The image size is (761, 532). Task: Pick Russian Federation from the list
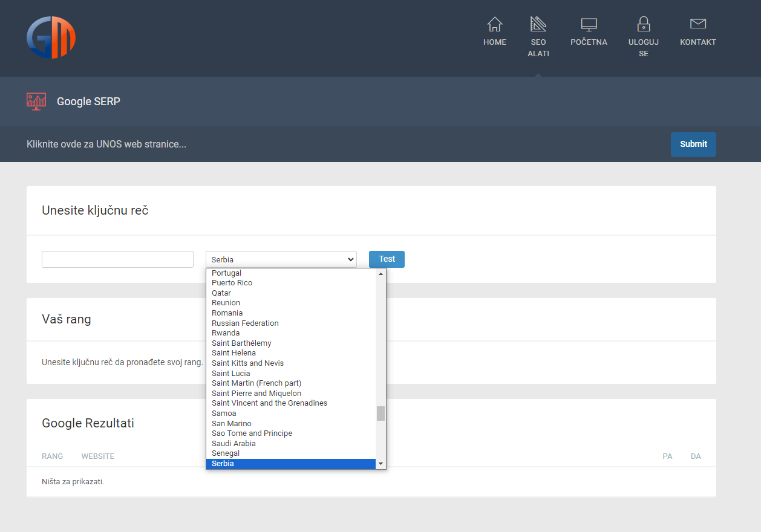pos(245,323)
